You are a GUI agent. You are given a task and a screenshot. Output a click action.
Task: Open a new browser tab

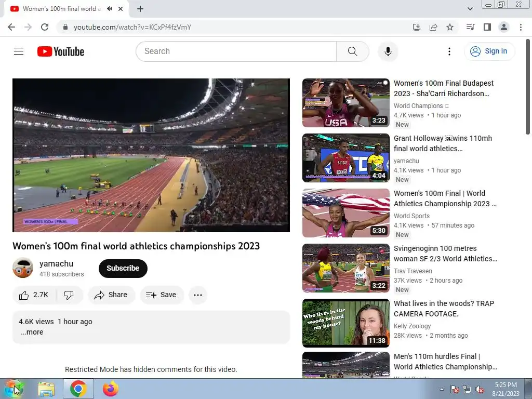coord(140,9)
